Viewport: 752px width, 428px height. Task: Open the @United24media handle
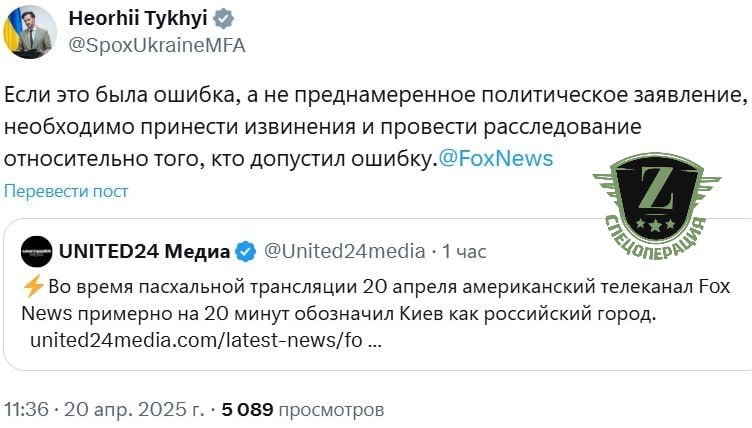tap(344, 250)
